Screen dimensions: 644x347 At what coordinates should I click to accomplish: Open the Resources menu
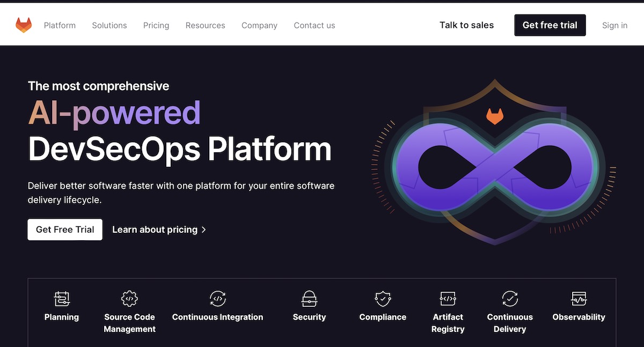[205, 25]
